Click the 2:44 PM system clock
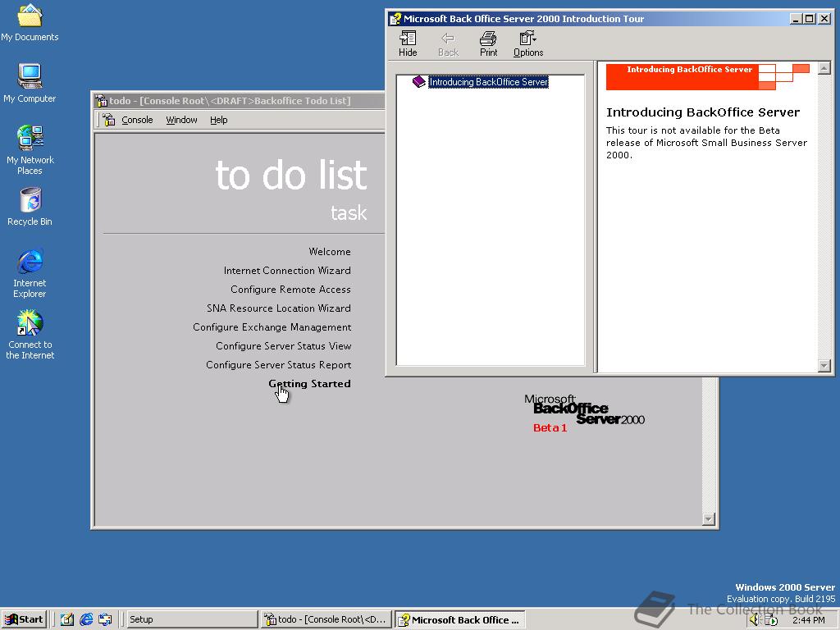The height and width of the screenshot is (630, 840). tap(808, 620)
